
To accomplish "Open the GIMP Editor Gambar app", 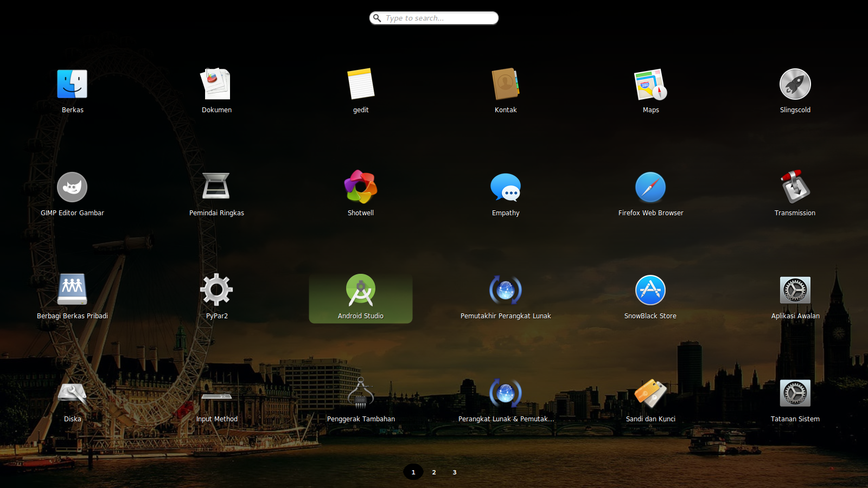I will (x=72, y=187).
